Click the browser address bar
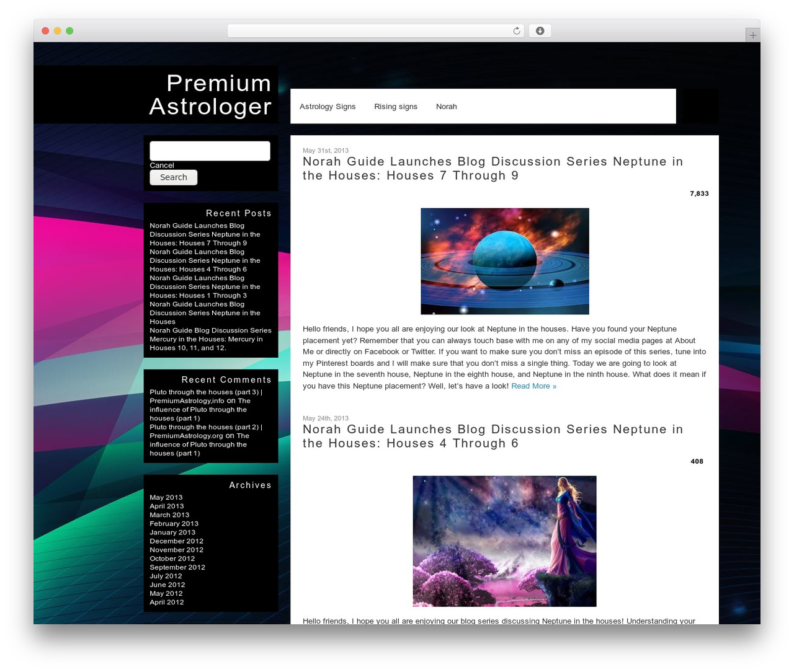Image resolution: width=794 pixels, height=672 pixels. tap(375, 31)
